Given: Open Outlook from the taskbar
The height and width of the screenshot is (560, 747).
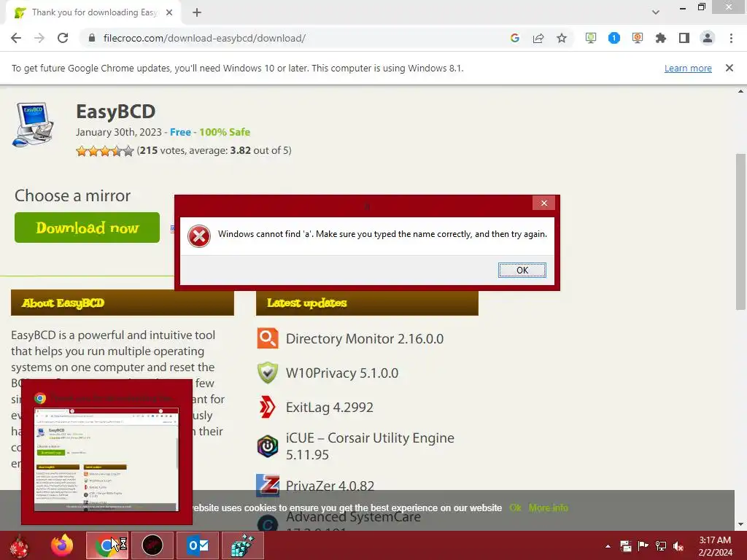Looking at the screenshot, I should pyautogui.click(x=198, y=545).
